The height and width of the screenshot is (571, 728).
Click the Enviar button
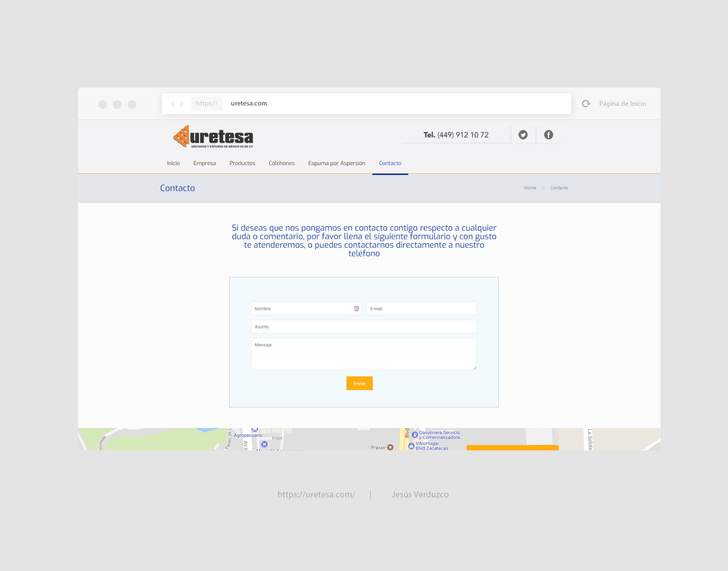(359, 383)
